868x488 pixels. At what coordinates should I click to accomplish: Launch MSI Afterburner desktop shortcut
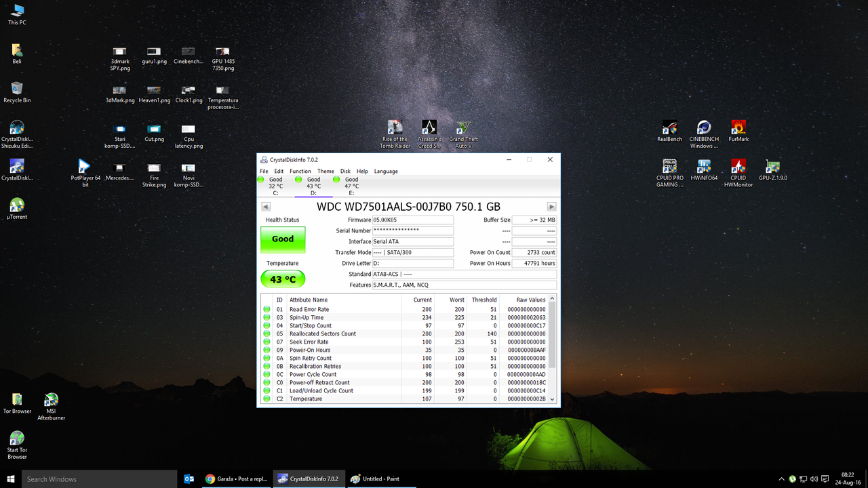(51, 407)
